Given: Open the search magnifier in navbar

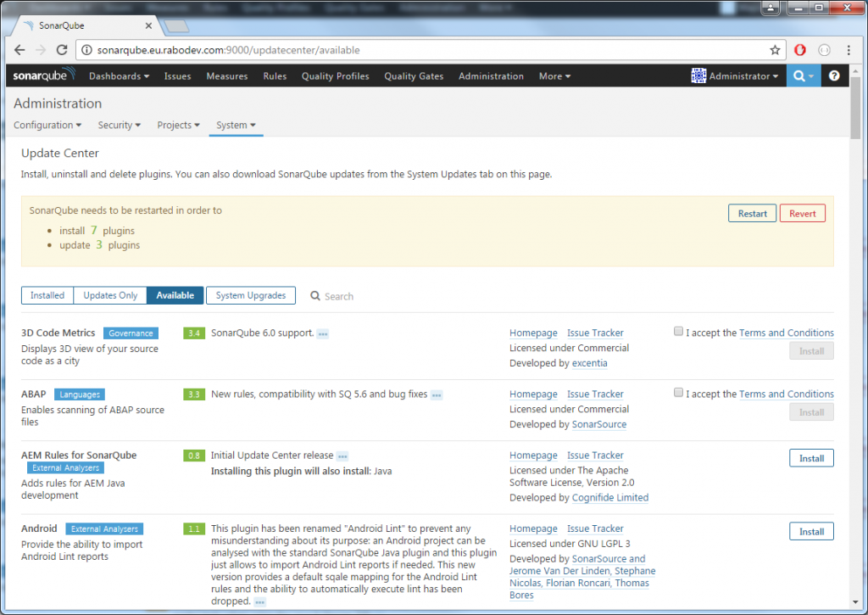Looking at the screenshot, I should click(804, 75).
